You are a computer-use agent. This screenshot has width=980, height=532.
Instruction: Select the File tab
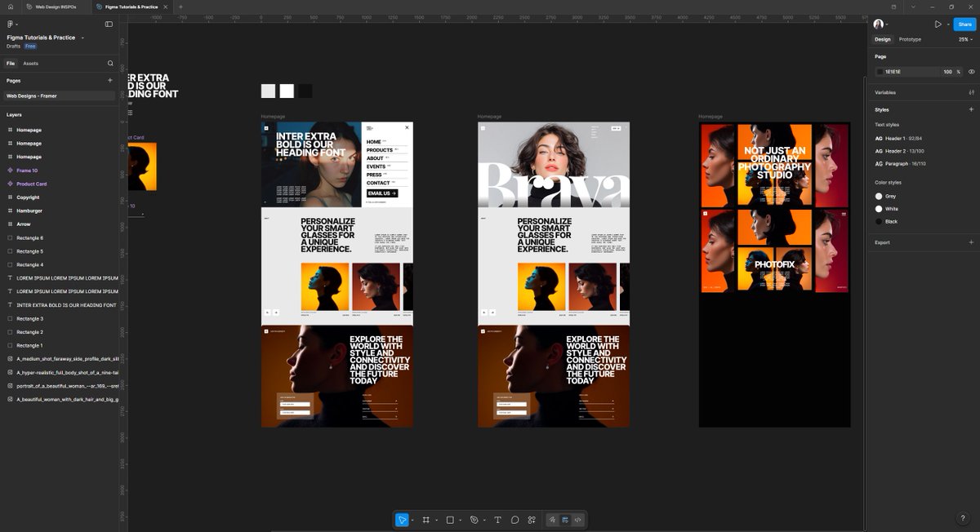point(11,63)
